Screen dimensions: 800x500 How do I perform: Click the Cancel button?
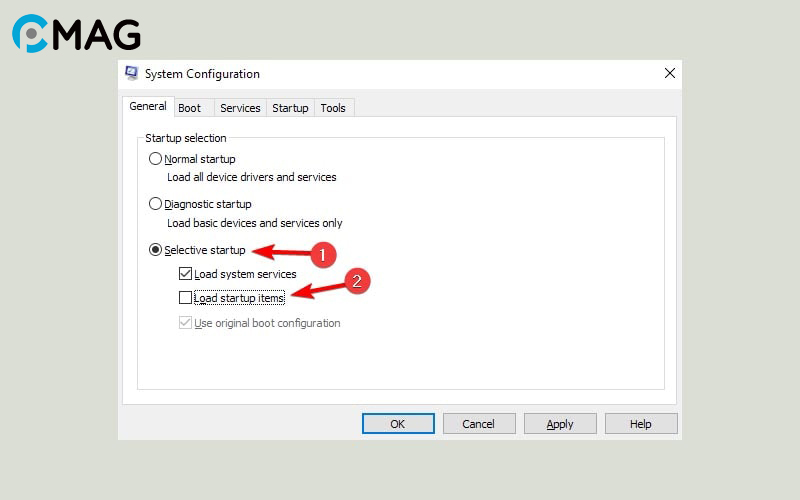pyautogui.click(x=479, y=424)
